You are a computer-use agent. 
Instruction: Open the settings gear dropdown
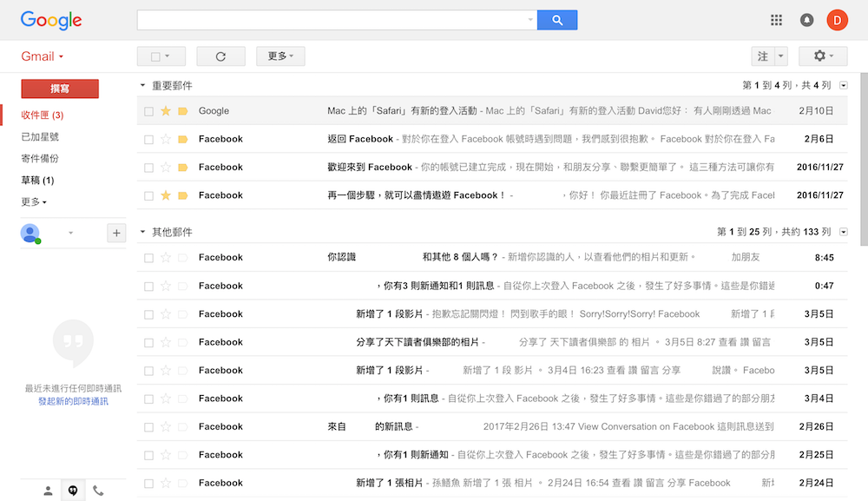[822, 56]
